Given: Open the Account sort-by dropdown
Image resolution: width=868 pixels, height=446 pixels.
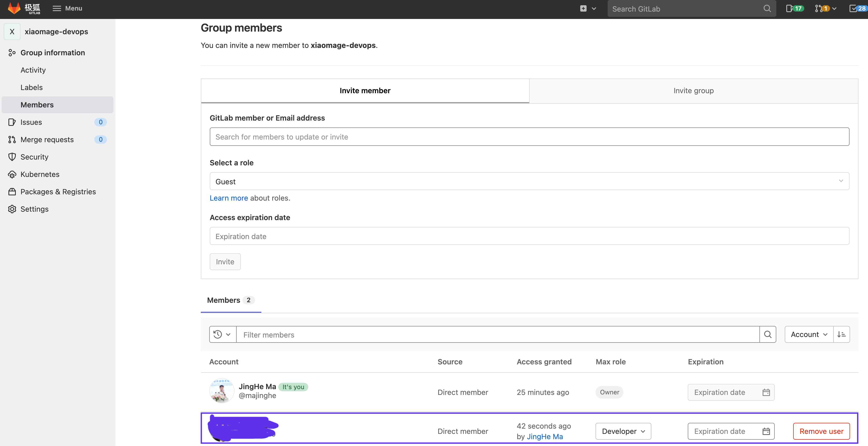Looking at the screenshot, I should click(x=809, y=334).
